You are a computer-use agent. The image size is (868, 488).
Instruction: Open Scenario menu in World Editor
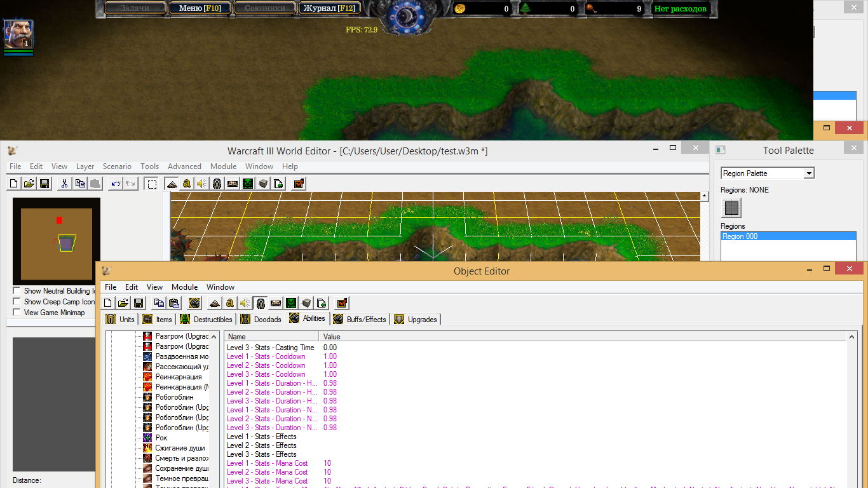coord(117,166)
